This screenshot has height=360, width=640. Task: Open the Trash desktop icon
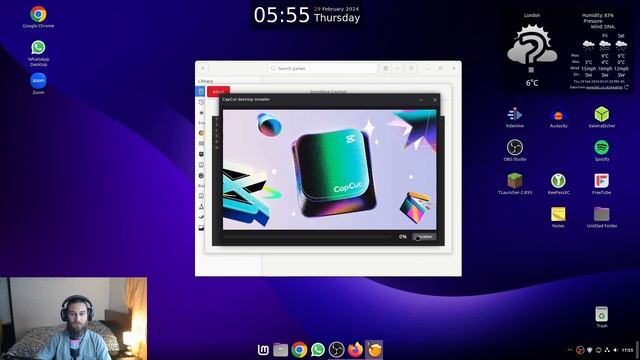point(602,317)
